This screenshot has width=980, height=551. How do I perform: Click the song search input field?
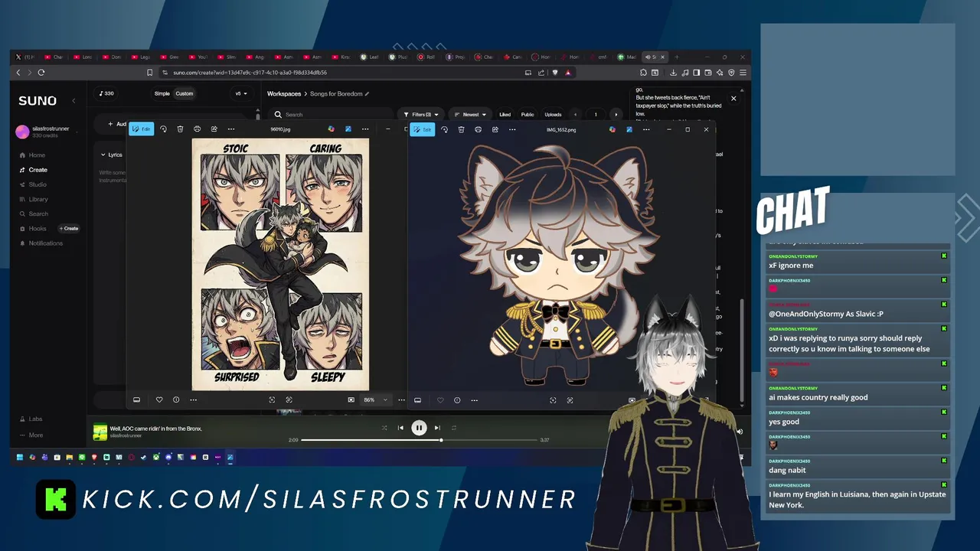click(329, 114)
